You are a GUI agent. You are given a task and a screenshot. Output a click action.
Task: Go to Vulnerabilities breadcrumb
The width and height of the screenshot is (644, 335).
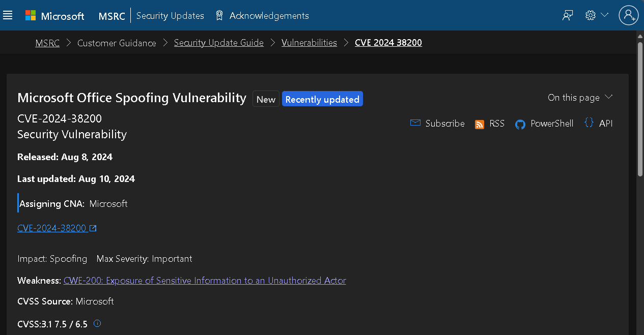coord(310,43)
